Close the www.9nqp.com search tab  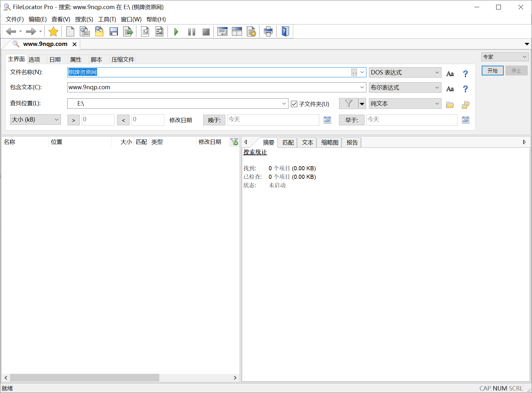coord(74,44)
